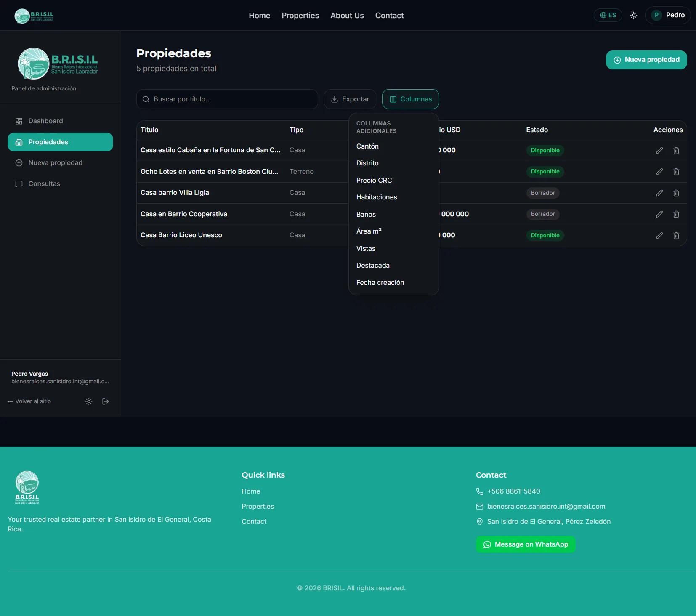Click the Pedro Vargas profile name in sidebar

29,374
